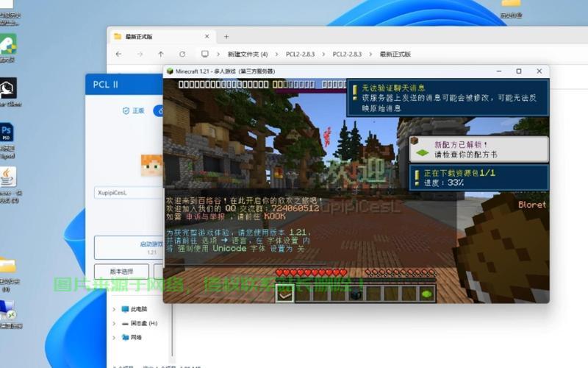Select the 最新正式版 tab in File Explorer
588x368 pixels.
click(162, 36)
